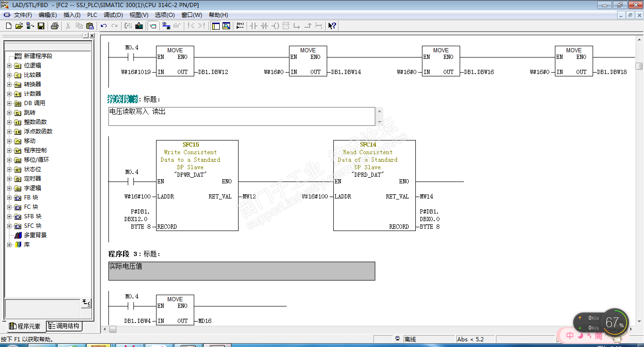Click the 中 input method indicator
The height and width of the screenshot is (347, 644).
tap(570, 336)
